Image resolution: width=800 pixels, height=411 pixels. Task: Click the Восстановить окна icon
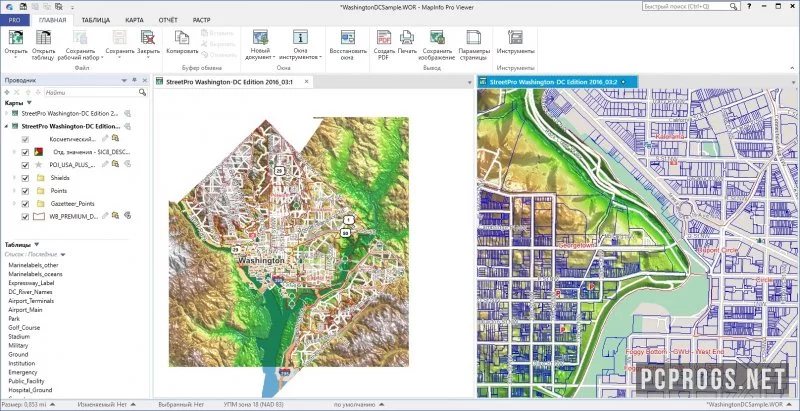coord(348,38)
